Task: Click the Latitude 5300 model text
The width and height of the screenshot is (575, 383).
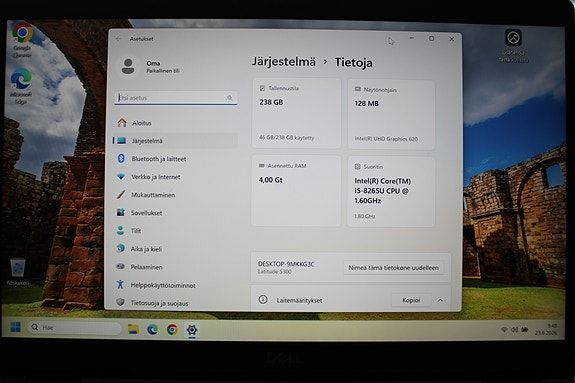Action: (x=274, y=272)
